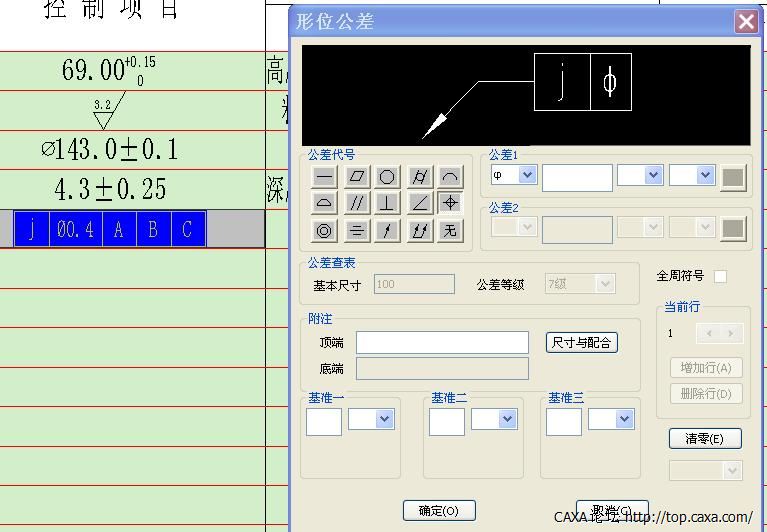Enable the 全周符号 checkbox
This screenshot has width=767, height=532.
(720, 276)
